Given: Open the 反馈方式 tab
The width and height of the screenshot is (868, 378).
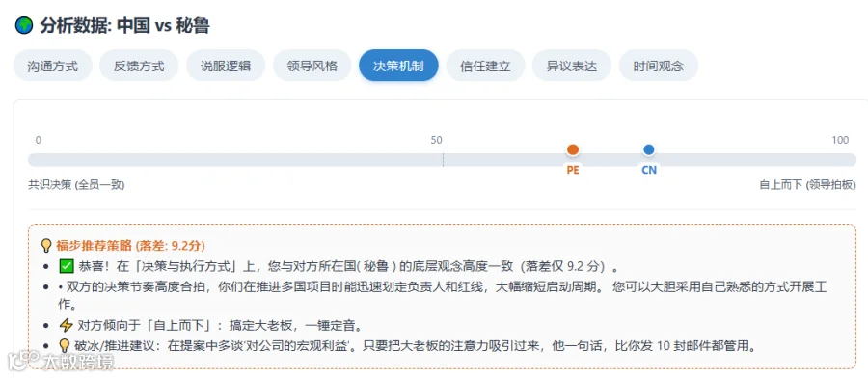Looking at the screenshot, I should pos(139,66).
